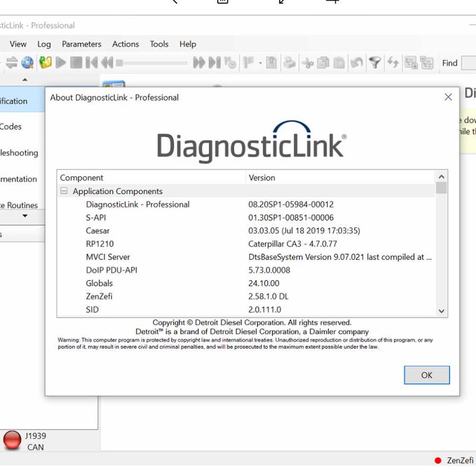Screen dimensions: 476x476
Task: Click the component list scroll down arrow
Action: (x=441, y=311)
